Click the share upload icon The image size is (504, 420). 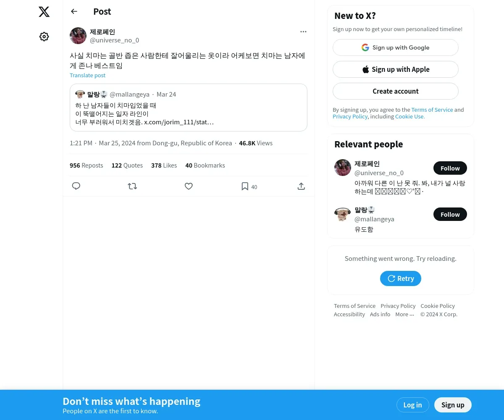tap(301, 186)
